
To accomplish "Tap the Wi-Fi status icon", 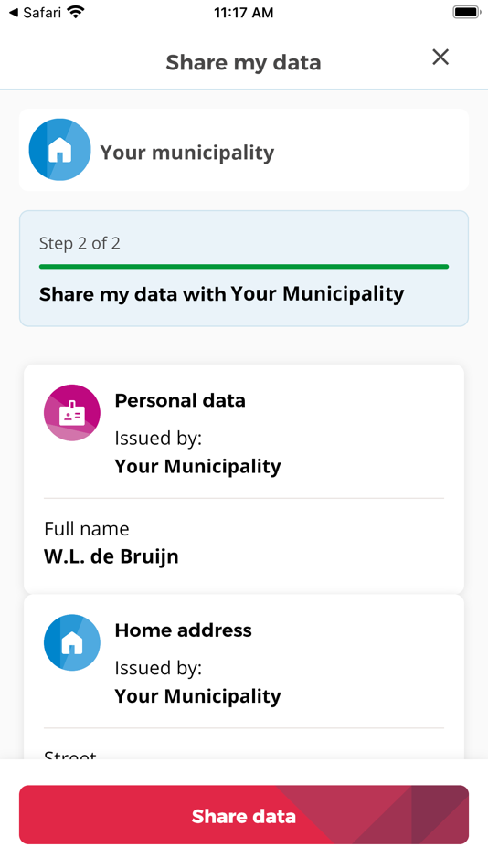I will 75,12.
